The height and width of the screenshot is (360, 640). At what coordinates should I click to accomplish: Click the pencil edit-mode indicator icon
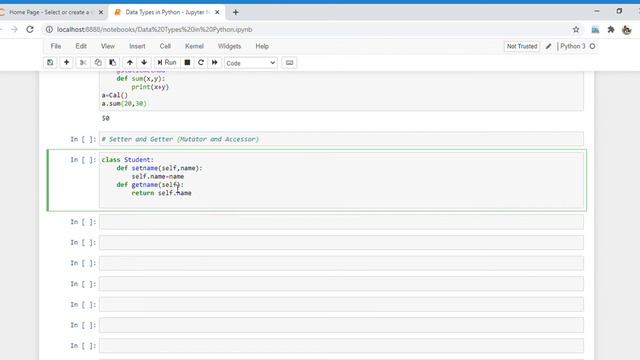(549, 47)
